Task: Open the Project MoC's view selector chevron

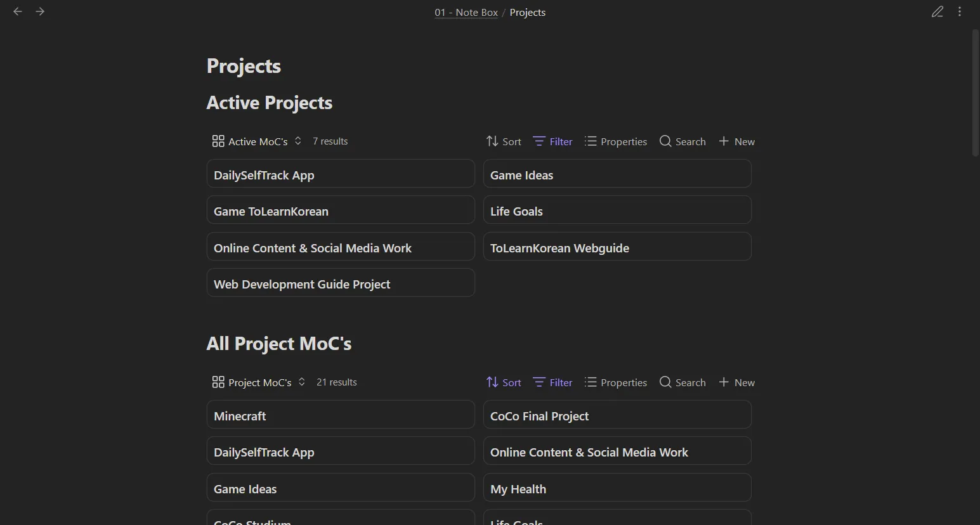Action: [301, 382]
